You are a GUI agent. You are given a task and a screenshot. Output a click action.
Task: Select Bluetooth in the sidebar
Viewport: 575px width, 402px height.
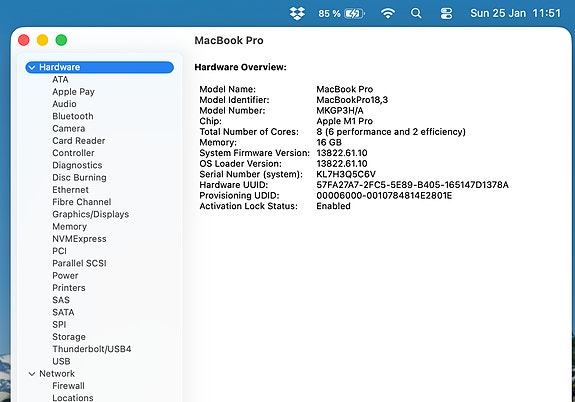73,116
